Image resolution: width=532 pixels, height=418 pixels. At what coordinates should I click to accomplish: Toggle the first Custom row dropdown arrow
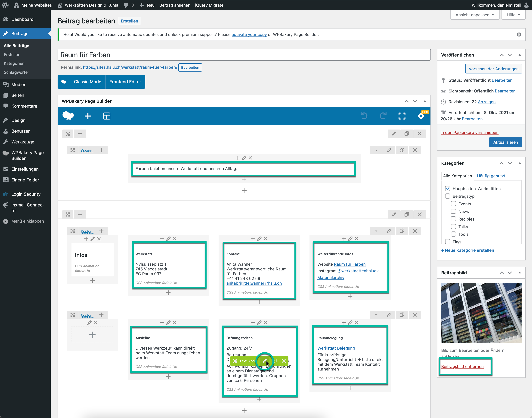click(x=376, y=150)
